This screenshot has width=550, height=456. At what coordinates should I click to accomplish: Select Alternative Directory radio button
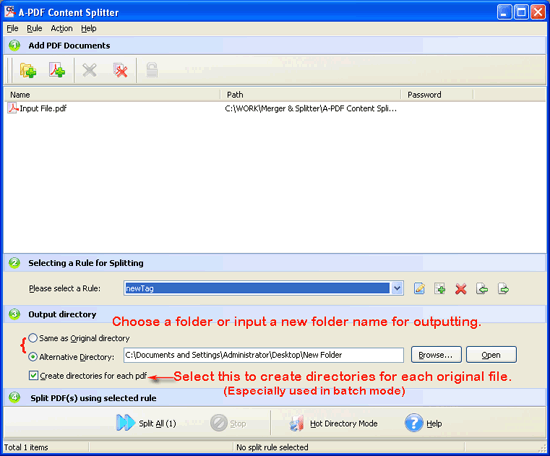[33, 357]
